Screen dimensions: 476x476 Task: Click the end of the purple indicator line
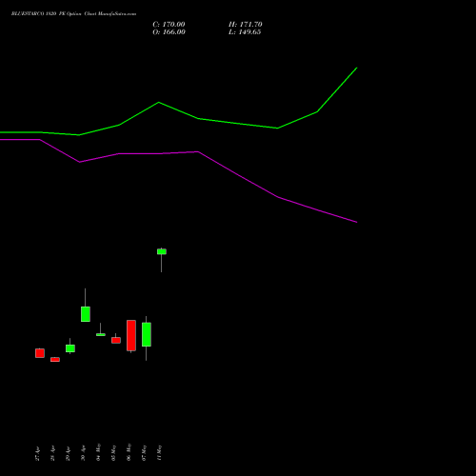(x=357, y=222)
